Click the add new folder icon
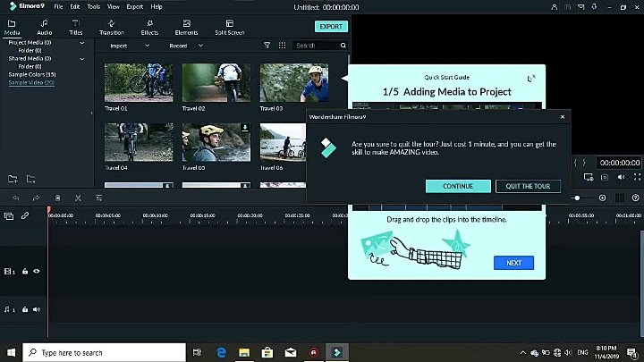 pyautogui.click(x=13, y=180)
